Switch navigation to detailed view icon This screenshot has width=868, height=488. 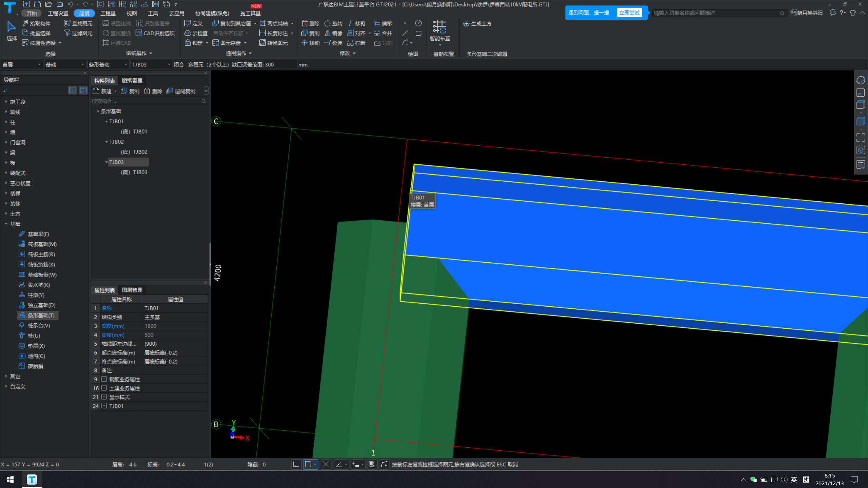tap(83, 90)
